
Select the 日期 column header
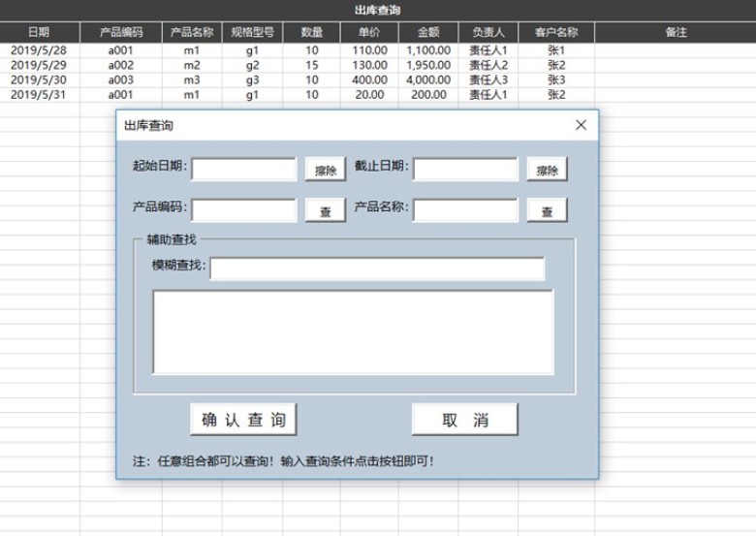click(40, 32)
